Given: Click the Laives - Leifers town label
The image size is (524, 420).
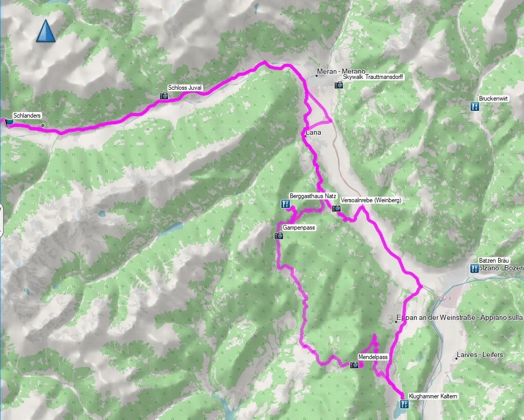Looking at the screenshot, I should click(x=480, y=355).
